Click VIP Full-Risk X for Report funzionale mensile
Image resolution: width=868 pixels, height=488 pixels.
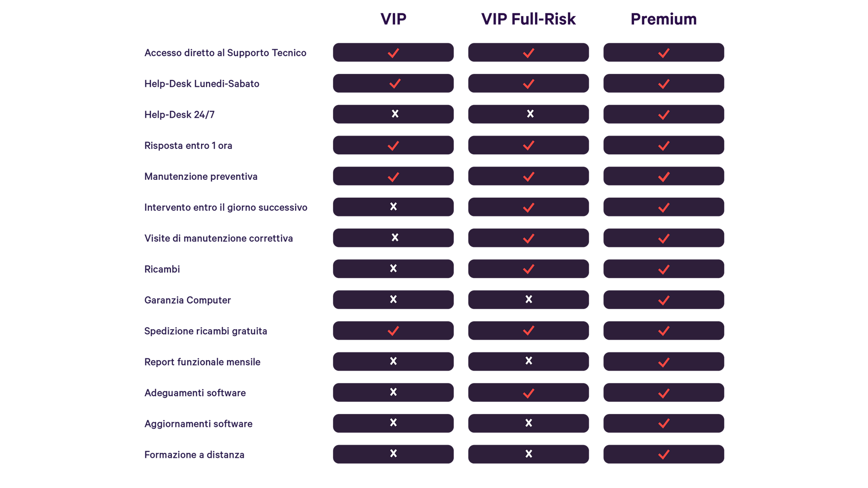529,361
